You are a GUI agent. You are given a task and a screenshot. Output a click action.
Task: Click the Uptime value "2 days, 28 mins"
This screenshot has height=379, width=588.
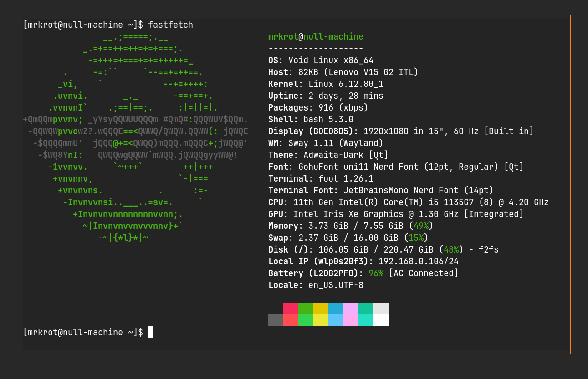pos(346,96)
